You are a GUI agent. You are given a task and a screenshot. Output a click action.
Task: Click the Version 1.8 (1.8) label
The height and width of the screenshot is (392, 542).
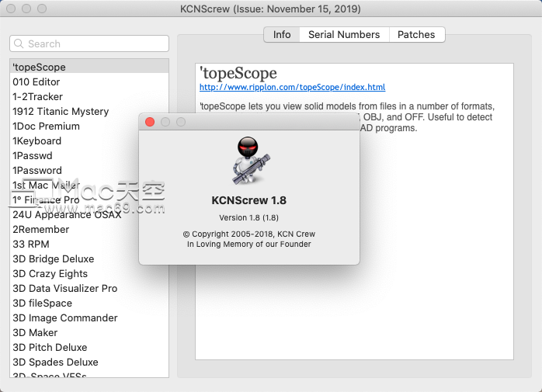249,218
